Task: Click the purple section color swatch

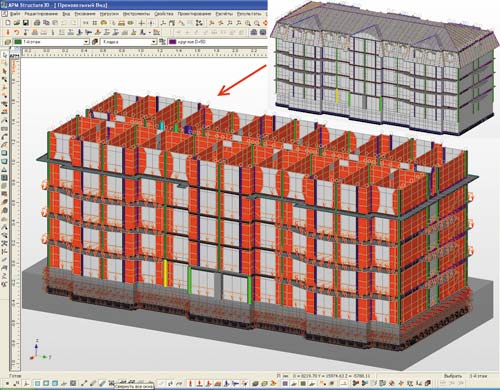Action: click(173, 42)
